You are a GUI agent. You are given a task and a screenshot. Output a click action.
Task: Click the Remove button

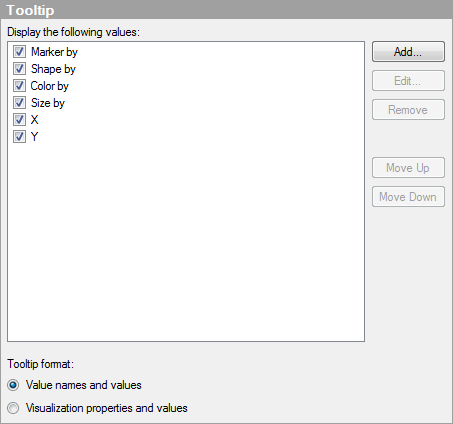408,110
